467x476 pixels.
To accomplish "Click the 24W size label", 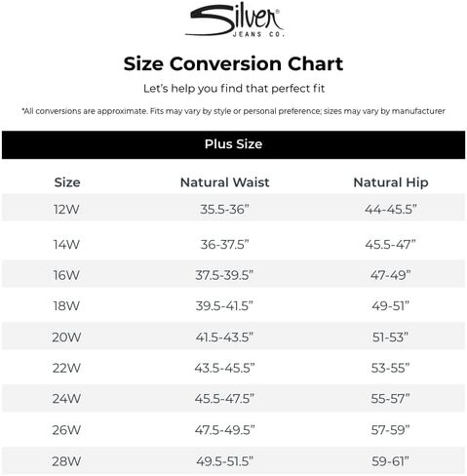I will (x=66, y=399).
